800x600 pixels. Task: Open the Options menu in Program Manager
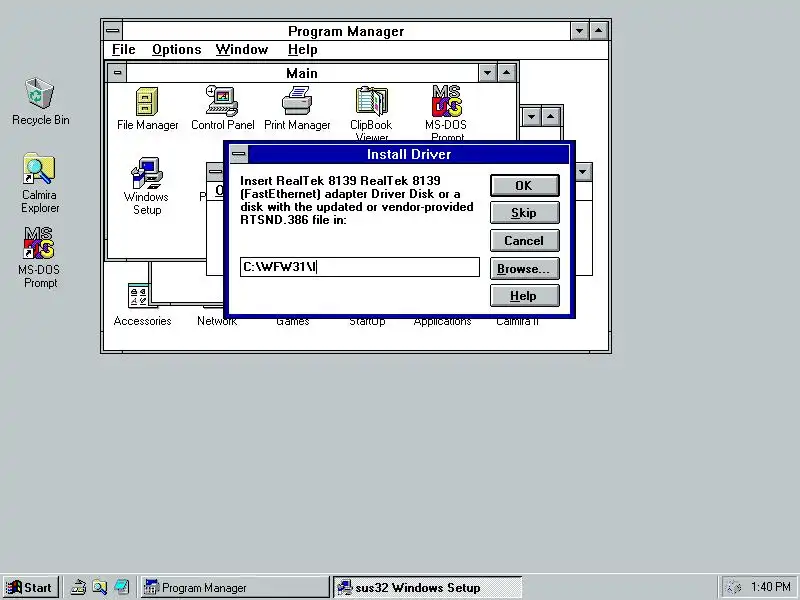point(177,49)
